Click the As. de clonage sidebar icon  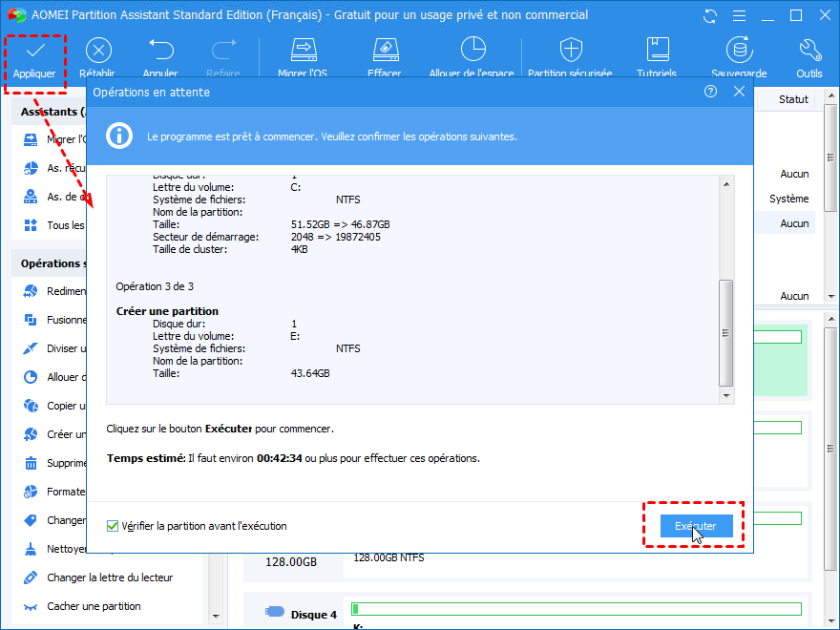[31, 197]
